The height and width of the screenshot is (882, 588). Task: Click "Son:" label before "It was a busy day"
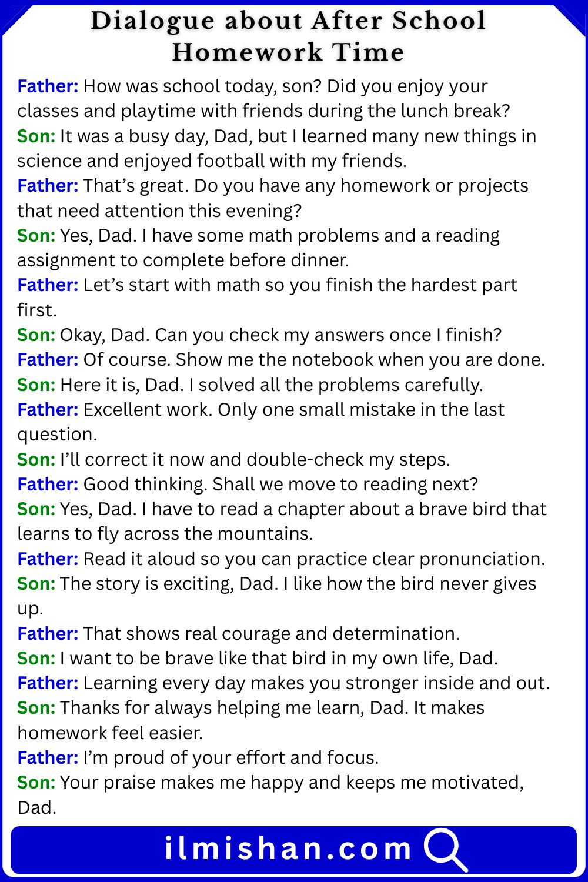coord(36,136)
